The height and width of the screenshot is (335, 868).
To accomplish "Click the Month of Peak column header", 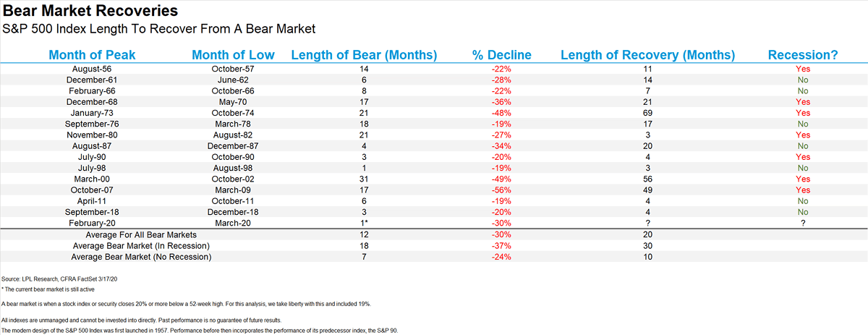I will 92,55.
